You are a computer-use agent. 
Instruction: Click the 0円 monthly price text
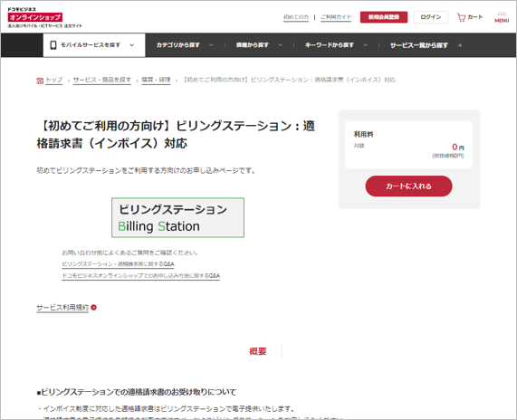click(x=457, y=147)
